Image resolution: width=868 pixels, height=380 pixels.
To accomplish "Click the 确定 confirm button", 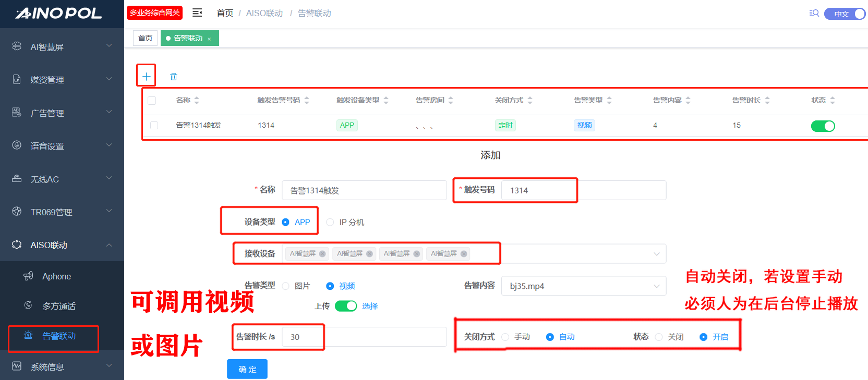I will 247,369.
